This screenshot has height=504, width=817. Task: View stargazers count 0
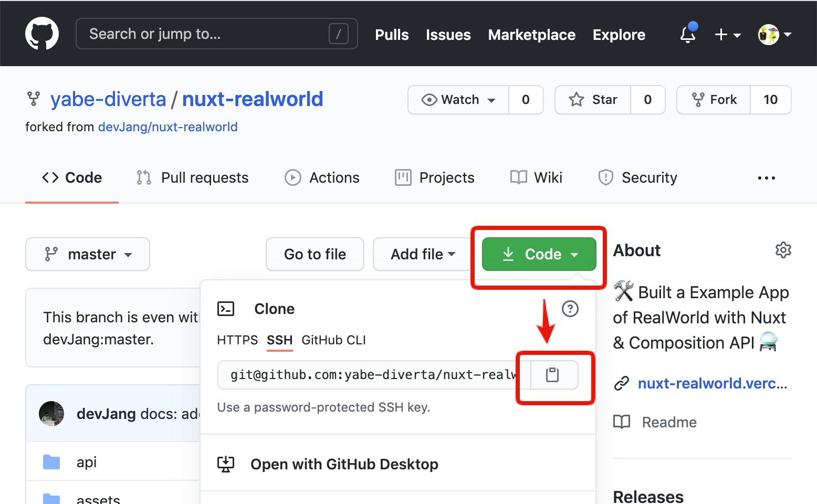(648, 100)
